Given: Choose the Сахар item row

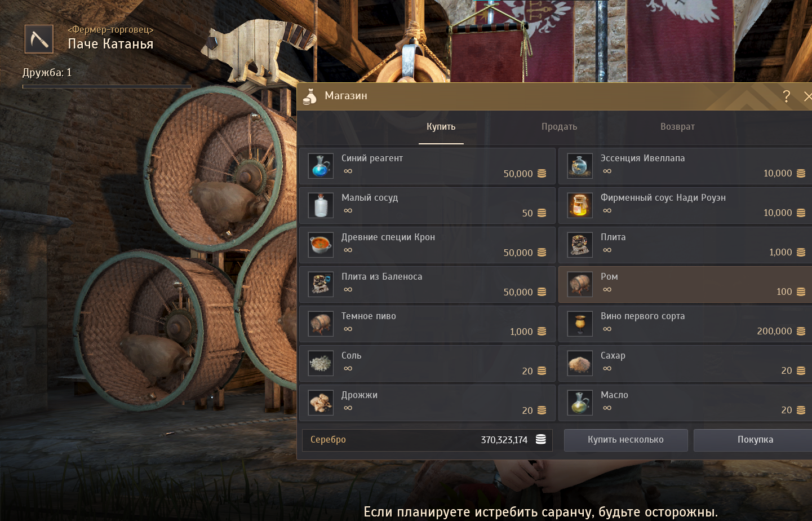Looking at the screenshot, I should coord(685,364).
